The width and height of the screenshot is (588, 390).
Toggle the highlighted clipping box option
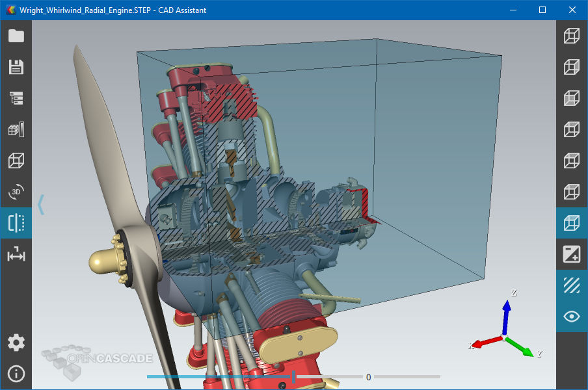[x=572, y=223]
